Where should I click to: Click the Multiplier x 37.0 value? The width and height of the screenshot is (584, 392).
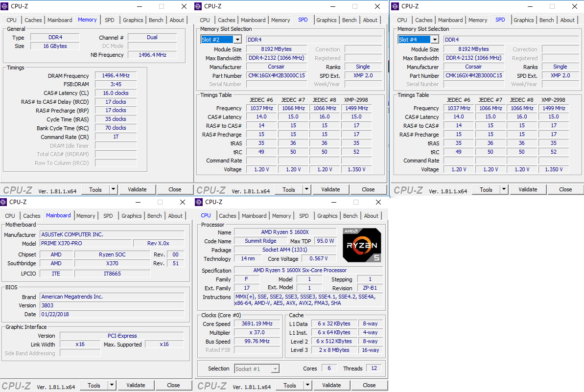257,333
